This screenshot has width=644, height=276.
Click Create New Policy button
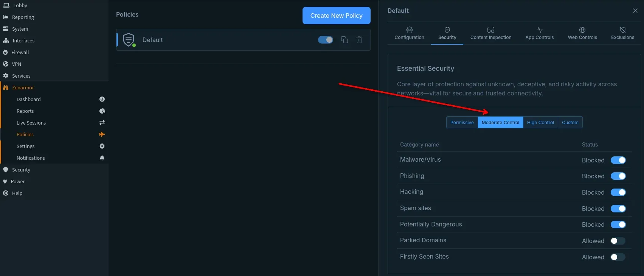337,16
